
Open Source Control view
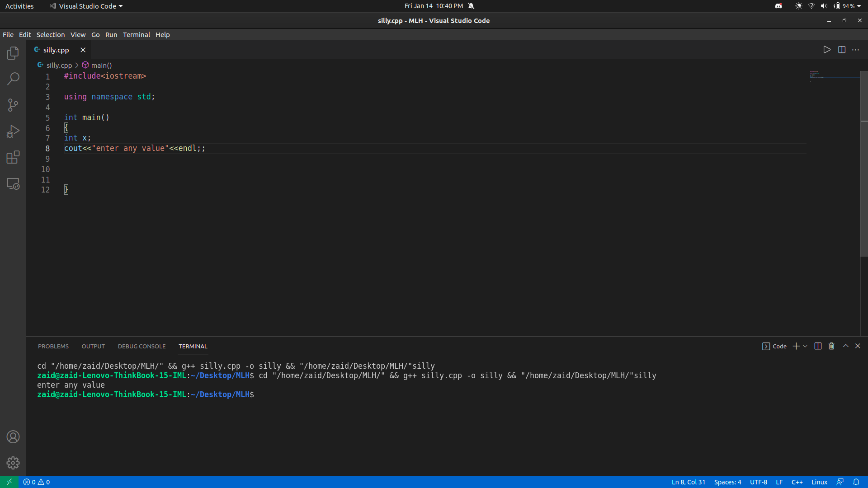coord(13,105)
